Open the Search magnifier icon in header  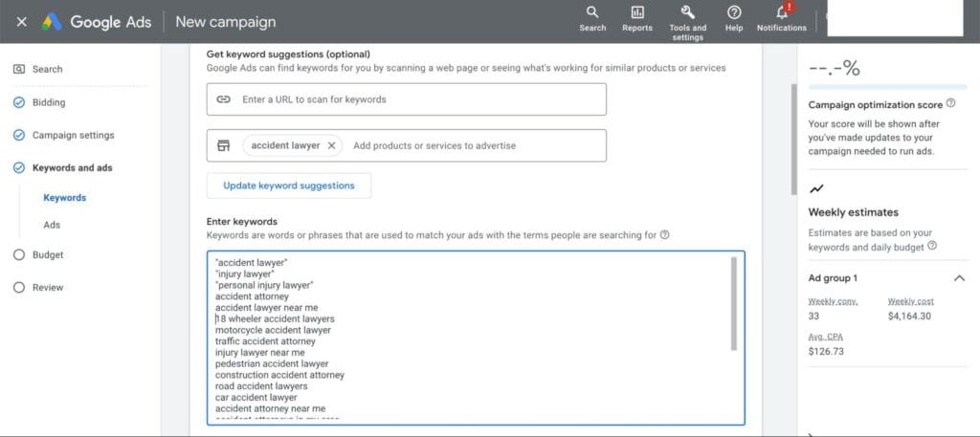coord(592,13)
